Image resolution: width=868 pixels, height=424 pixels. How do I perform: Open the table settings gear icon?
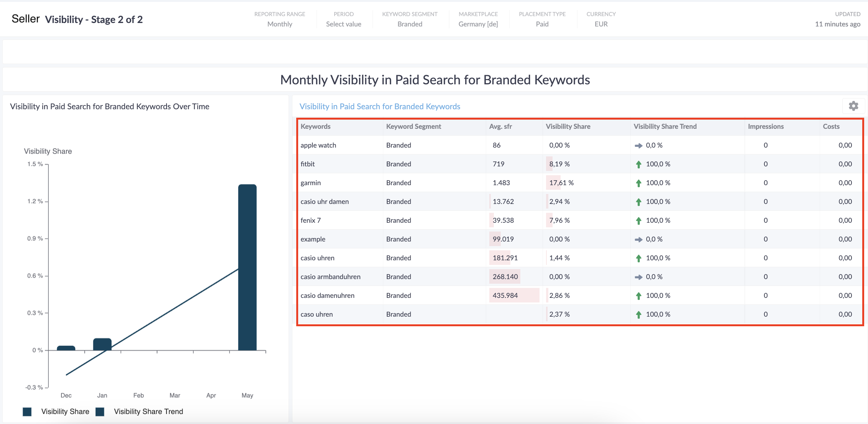pyautogui.click(x=853, y=106)
